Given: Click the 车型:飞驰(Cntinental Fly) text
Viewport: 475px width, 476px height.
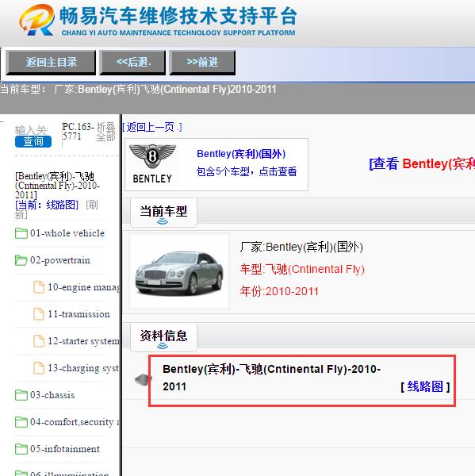Looking at the screenshot, I should coord(302,269).
